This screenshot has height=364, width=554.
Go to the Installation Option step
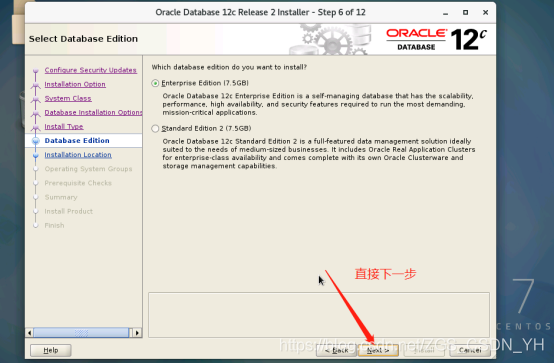[x=75, y=84]
